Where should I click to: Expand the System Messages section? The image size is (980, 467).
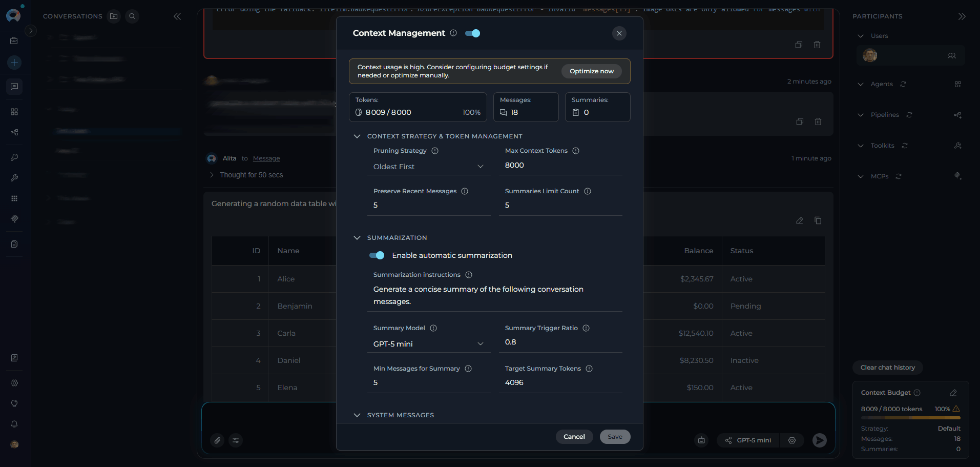(x=357, y=415)
